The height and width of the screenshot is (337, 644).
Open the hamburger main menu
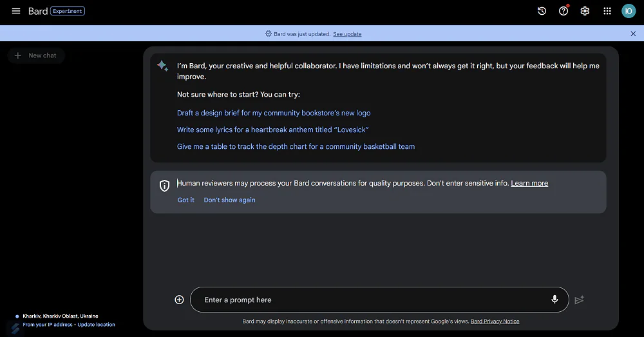pos(16,11)
